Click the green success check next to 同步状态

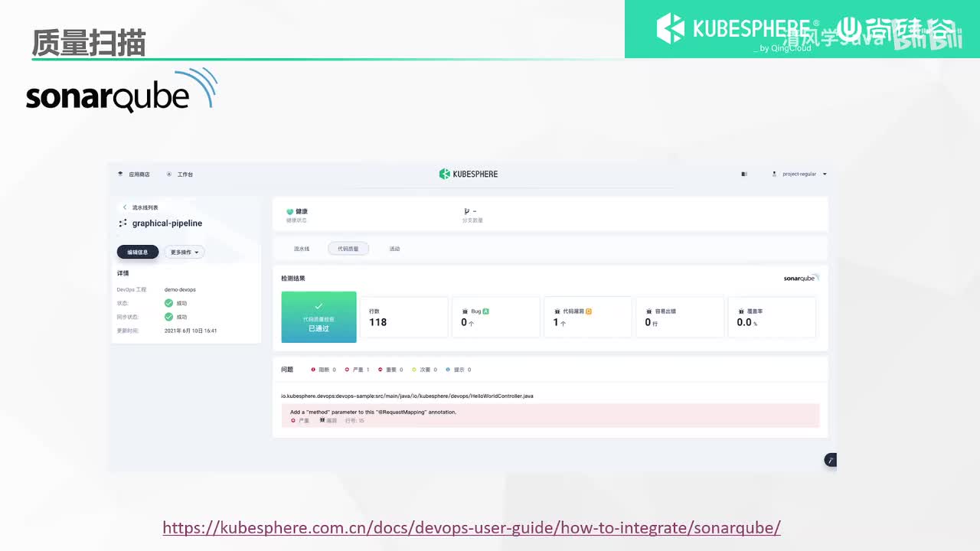coord(168,317)
